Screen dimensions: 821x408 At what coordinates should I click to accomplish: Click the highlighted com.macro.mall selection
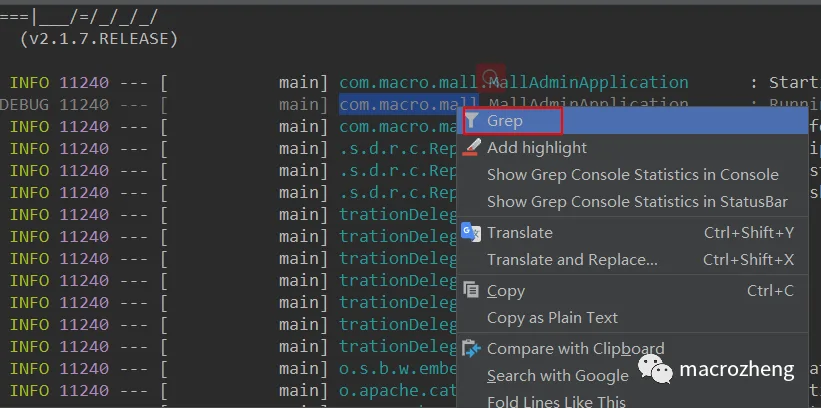click(x=409, y=104)
